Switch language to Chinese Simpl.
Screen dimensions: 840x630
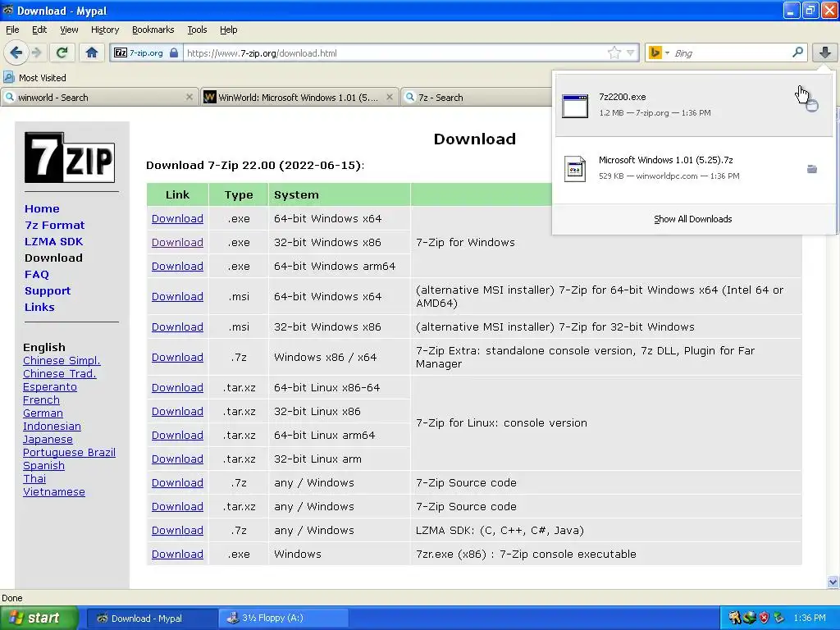pyautogui.click(x=62, y=361)
